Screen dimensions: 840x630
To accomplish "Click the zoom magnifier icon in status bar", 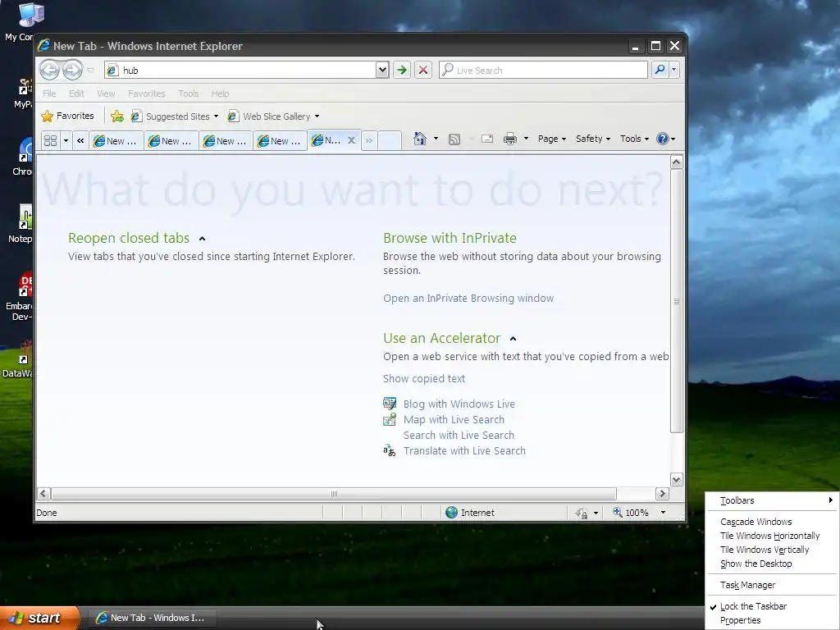I will [x=618, y=512].
